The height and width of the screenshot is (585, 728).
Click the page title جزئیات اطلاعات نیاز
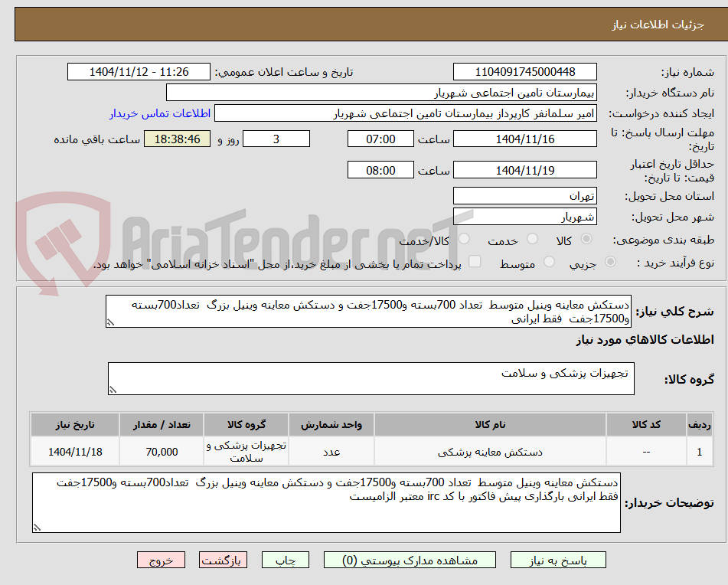pos(658,25)
